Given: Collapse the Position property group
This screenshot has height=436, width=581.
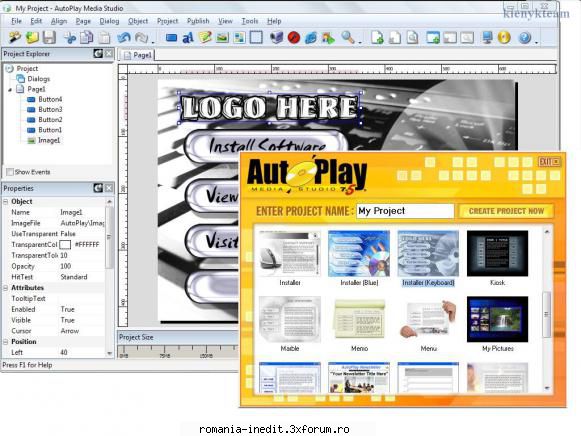Looking at the screenshot, I should point(6,342).
